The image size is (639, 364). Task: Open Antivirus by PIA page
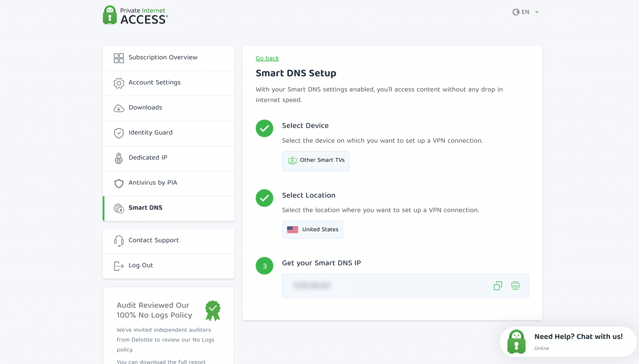pos(168,183)
